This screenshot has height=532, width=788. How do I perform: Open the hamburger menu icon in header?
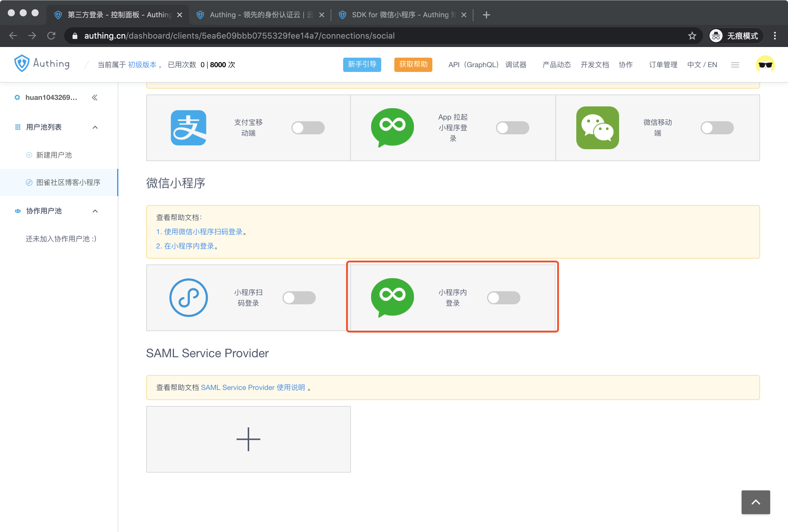735,65
